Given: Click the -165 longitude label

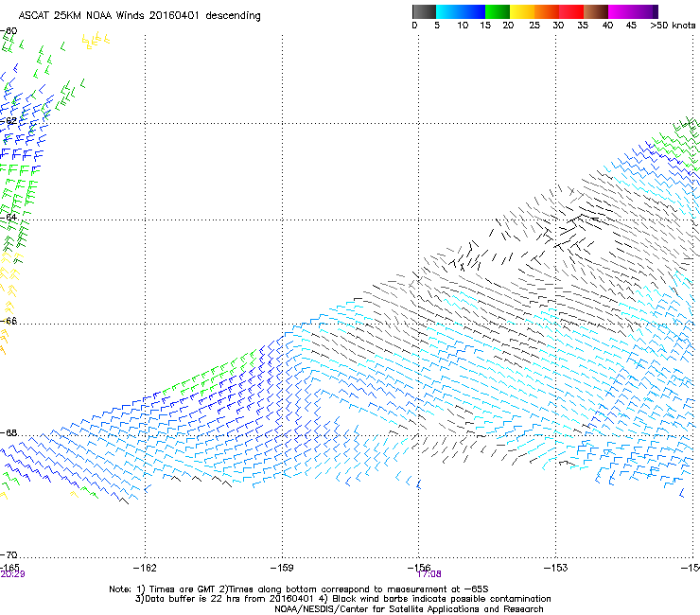Looking at the screenshot, I should tap(9, 567).
